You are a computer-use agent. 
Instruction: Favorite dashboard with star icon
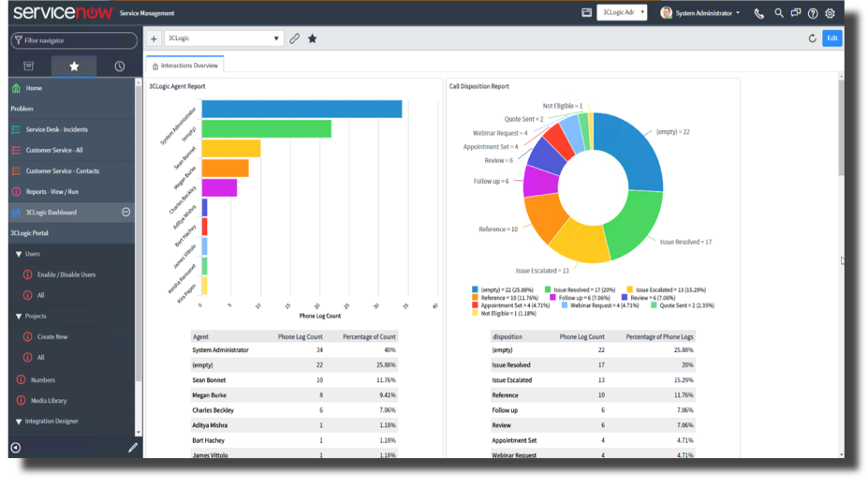[312, 38]
